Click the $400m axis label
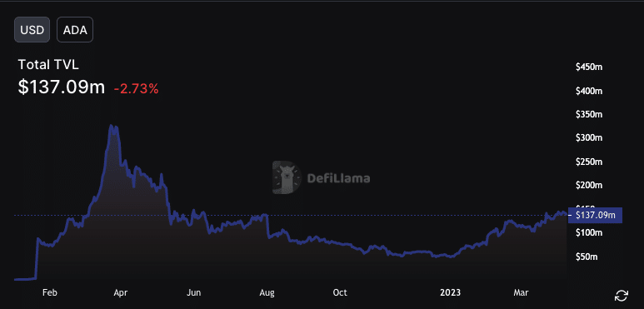The height and width of the screenshot is (309, 644). pos(589,91)
